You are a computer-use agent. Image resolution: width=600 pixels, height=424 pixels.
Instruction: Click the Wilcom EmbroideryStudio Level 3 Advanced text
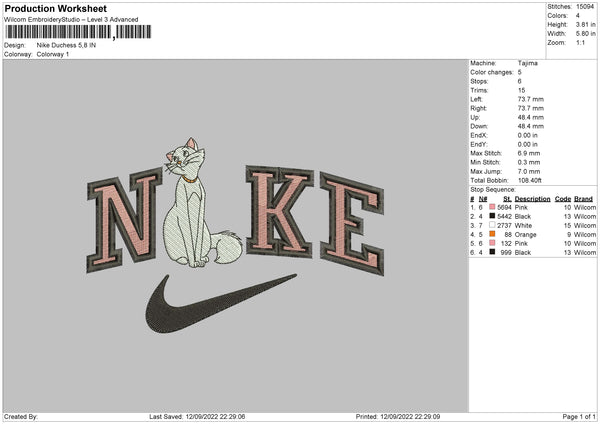pyautogui.click(x=71, y=20)
